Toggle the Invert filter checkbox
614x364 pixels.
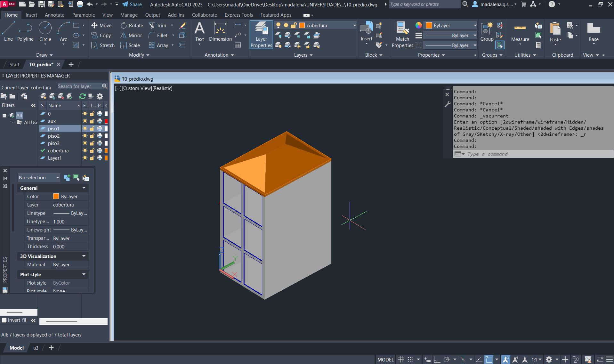point(4,320)
